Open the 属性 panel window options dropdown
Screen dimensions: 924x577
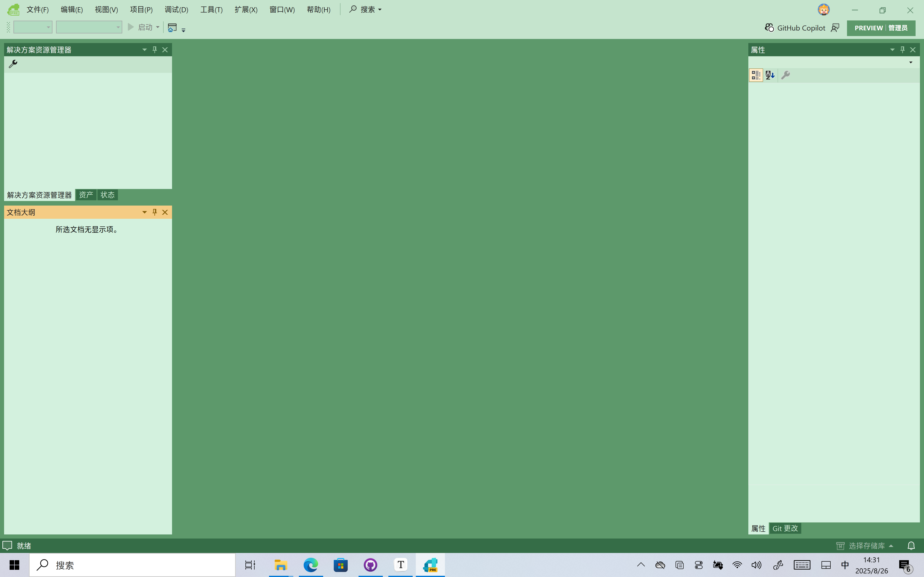point(892,50)
